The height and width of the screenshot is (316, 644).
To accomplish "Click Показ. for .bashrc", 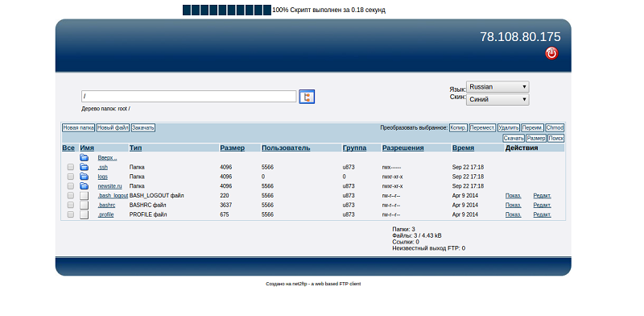I will point(513,205).
